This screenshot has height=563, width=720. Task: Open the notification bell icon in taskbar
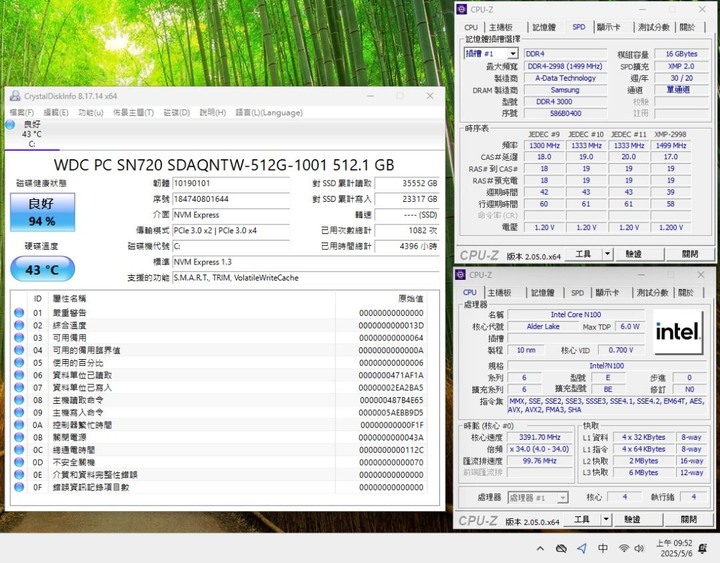tap(703, 548)
